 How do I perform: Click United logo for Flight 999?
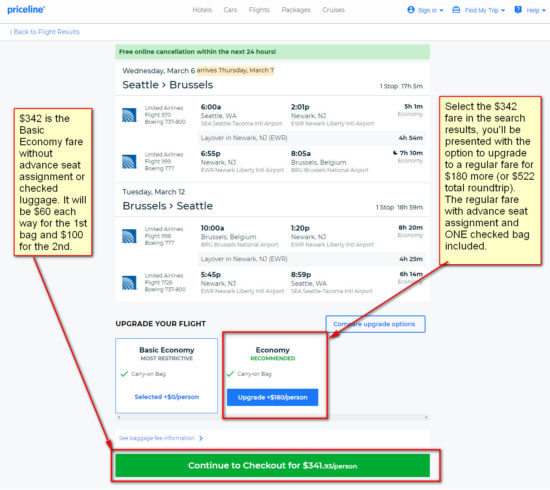click(x=129, y=162)
